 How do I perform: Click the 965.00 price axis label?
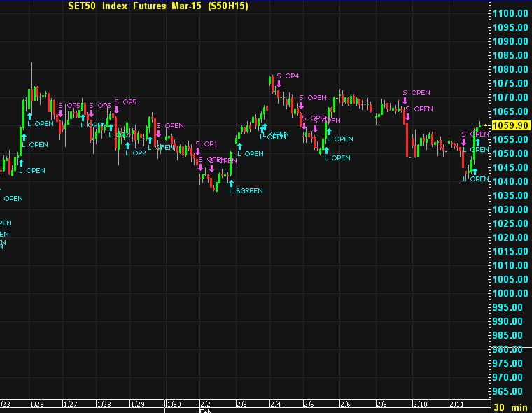[x=510, y=391]
